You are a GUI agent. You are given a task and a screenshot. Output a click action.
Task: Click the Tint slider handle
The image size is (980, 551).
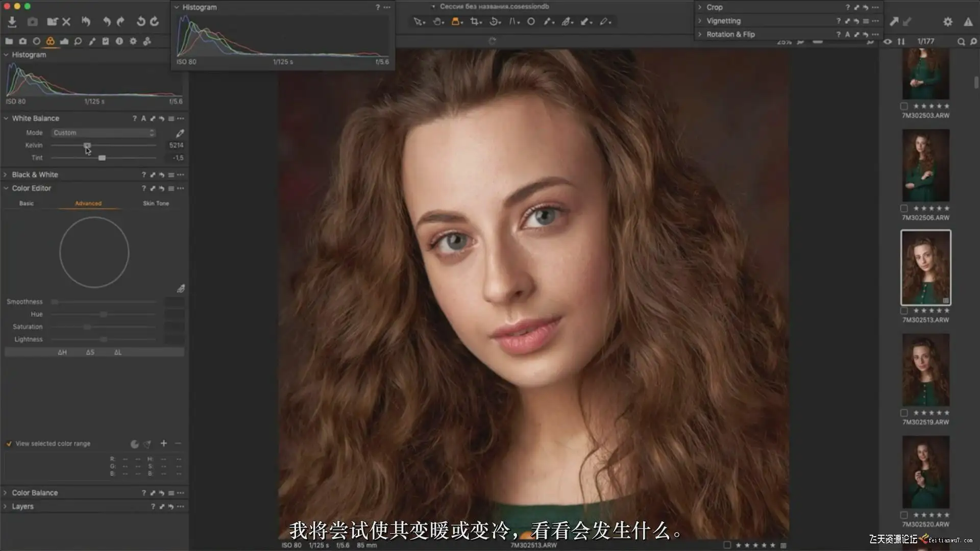102,158
